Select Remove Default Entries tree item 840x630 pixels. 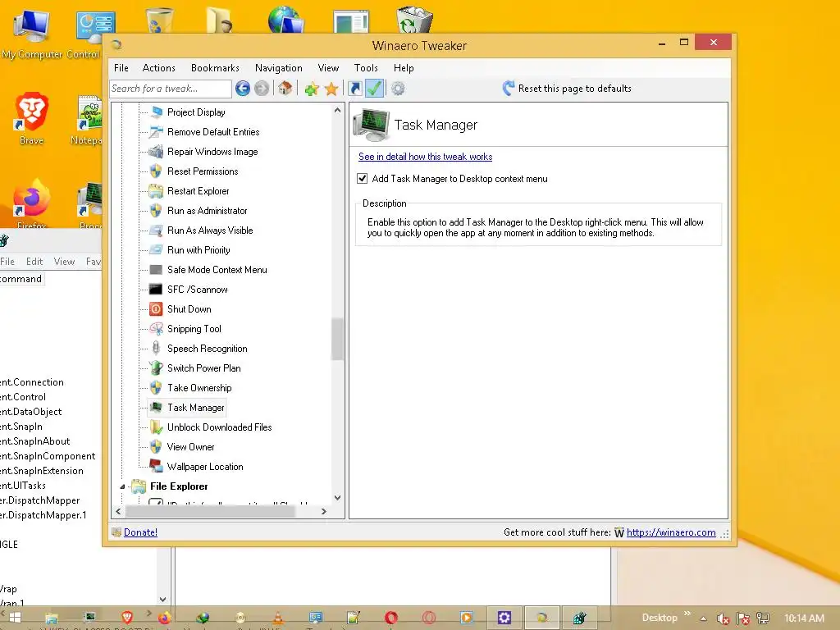pyautogui.click(x=213, y=132)
